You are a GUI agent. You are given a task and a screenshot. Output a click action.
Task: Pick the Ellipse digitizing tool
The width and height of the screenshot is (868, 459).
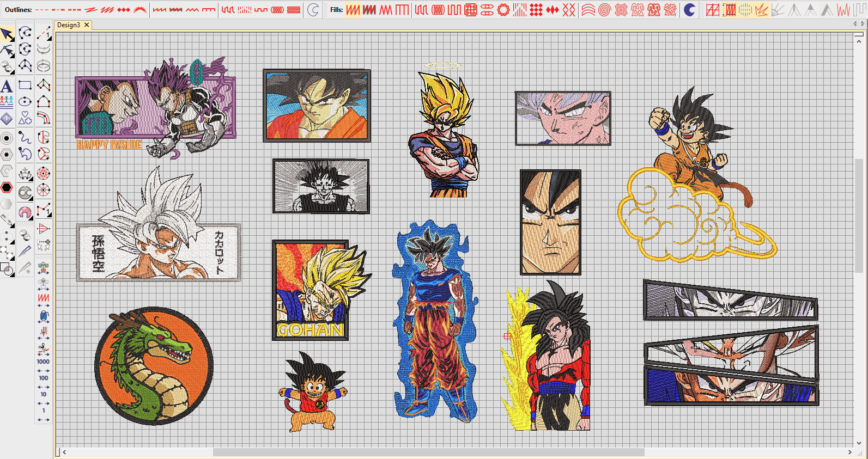click(25, 101)
